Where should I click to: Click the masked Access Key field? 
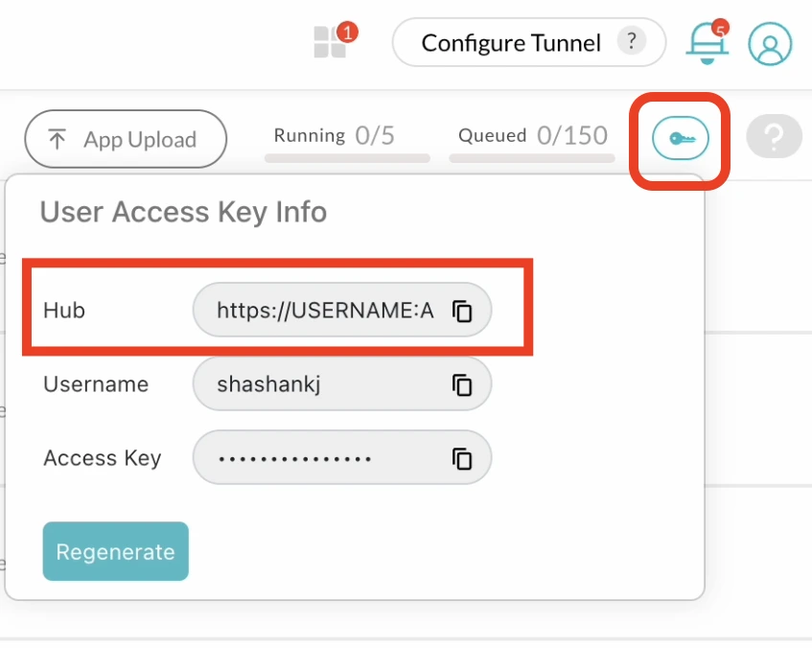(x=324, y=459)
